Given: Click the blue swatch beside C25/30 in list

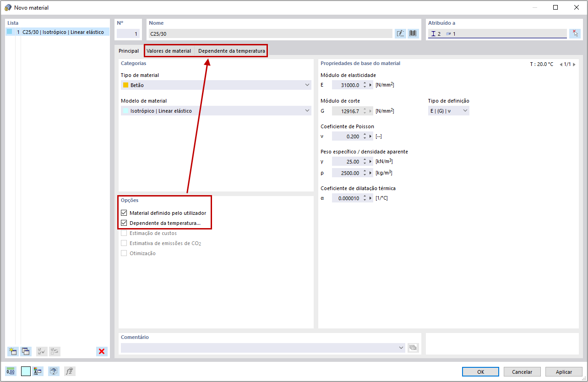Looking at the screenshot, I should (x=10, y=32).
